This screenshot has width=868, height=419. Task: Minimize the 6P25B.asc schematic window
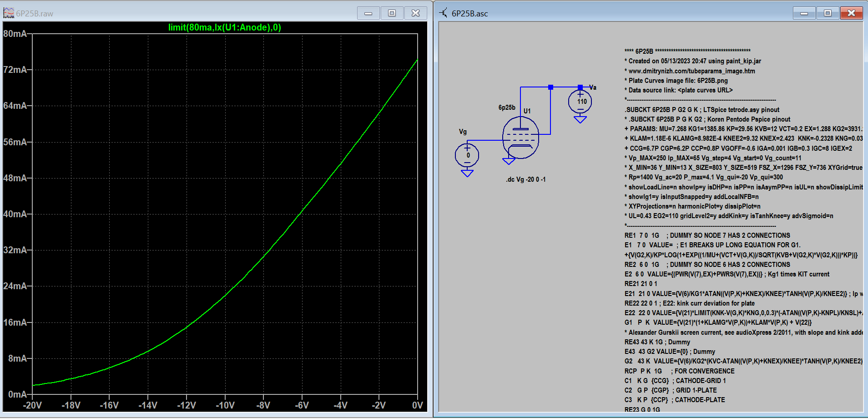click(x=804, y=13)
